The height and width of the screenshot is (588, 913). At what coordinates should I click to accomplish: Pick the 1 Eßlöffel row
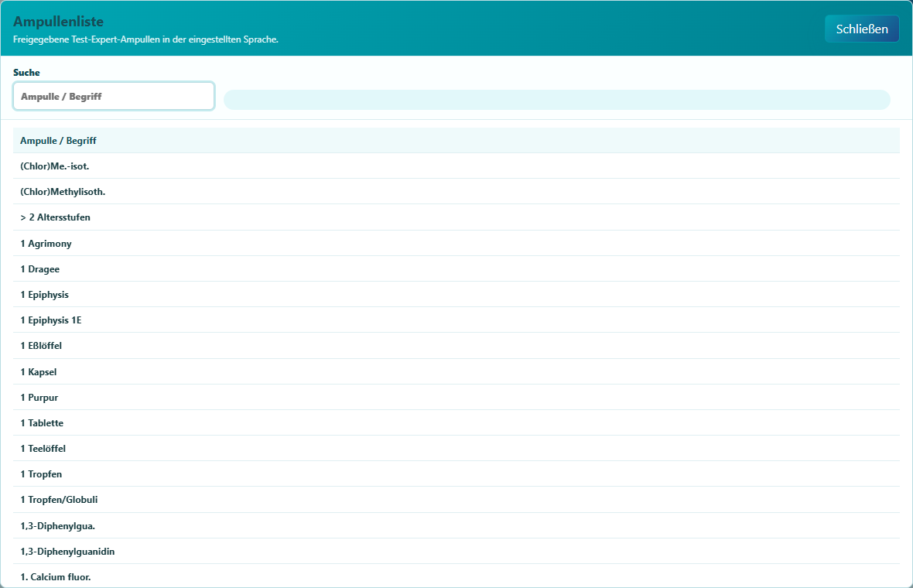point(456,346)
